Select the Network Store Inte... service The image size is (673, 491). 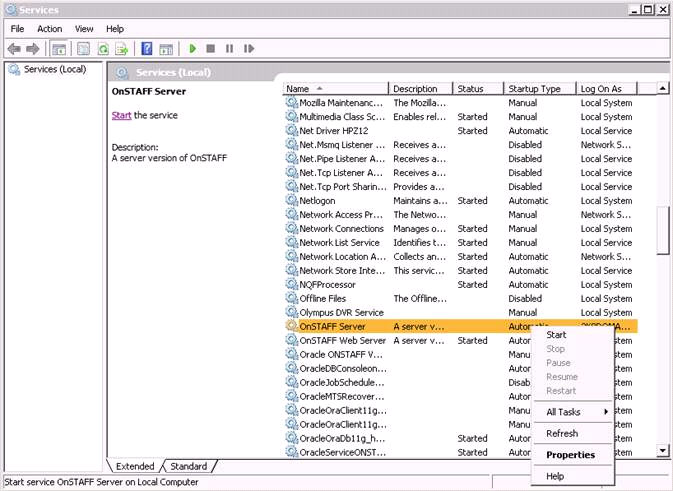461,270
